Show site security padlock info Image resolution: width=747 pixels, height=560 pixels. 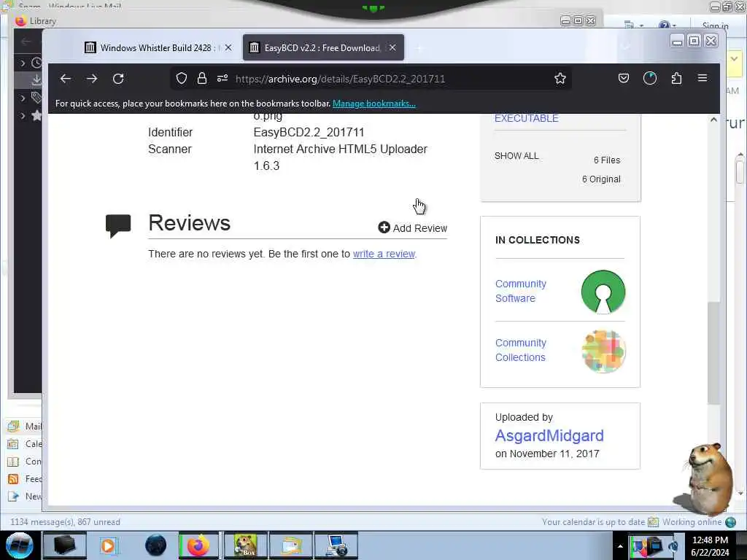pyautogui.click(x=202, y=79)
